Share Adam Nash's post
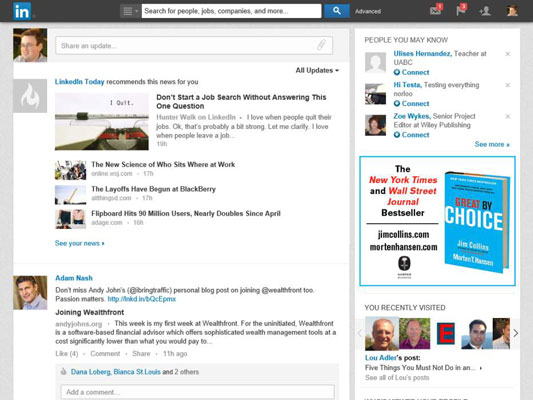Image resolution: width=533 pixels, height=400 pixels. click(141, 354)
